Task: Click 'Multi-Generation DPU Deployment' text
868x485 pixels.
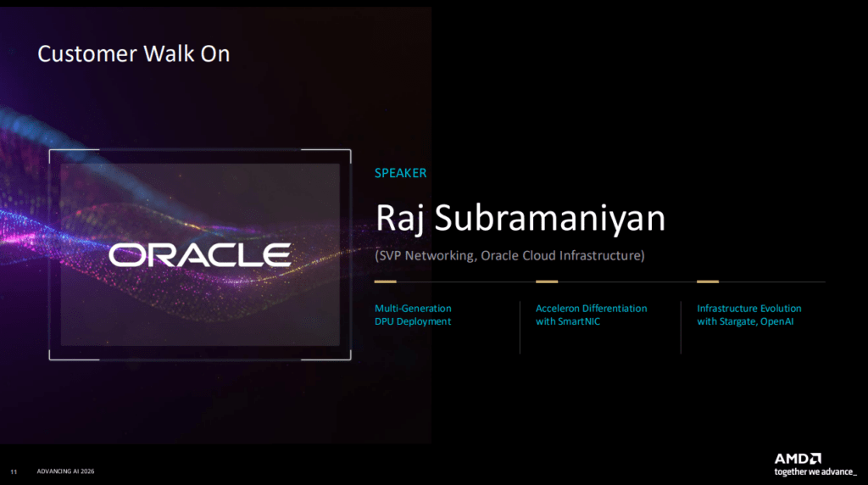Action: (413, 315)
